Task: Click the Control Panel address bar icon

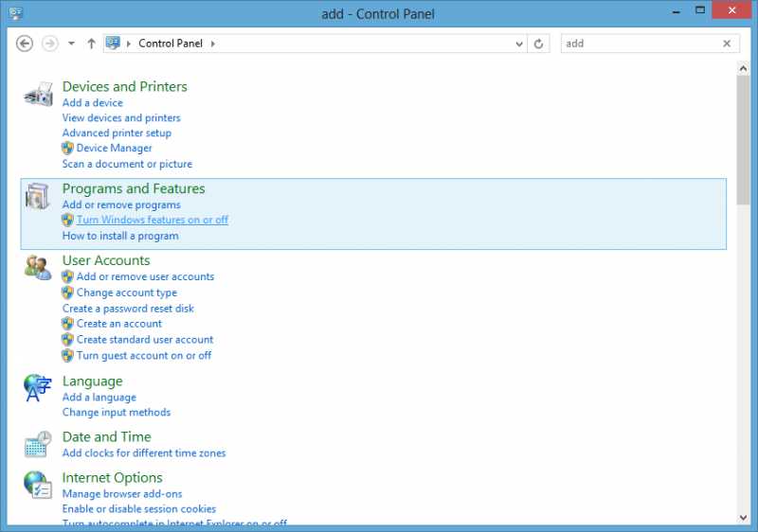Action: click(113, 44)
